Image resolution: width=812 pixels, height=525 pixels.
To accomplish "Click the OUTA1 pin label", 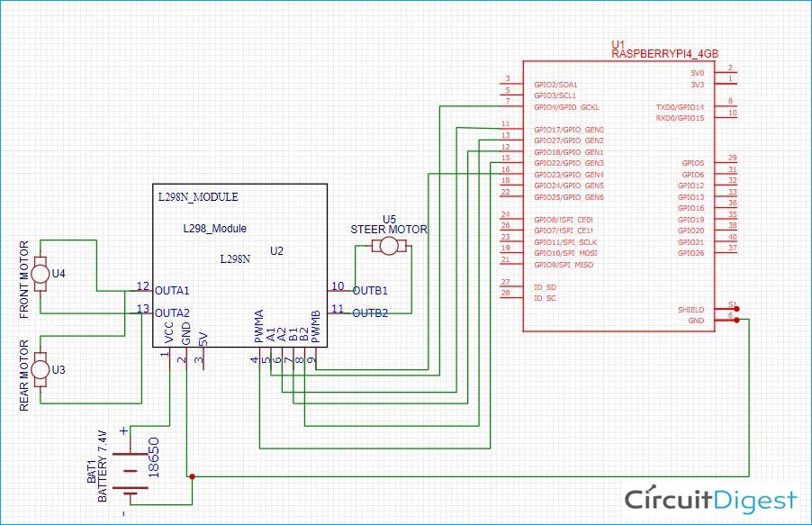I will [172, 291].
